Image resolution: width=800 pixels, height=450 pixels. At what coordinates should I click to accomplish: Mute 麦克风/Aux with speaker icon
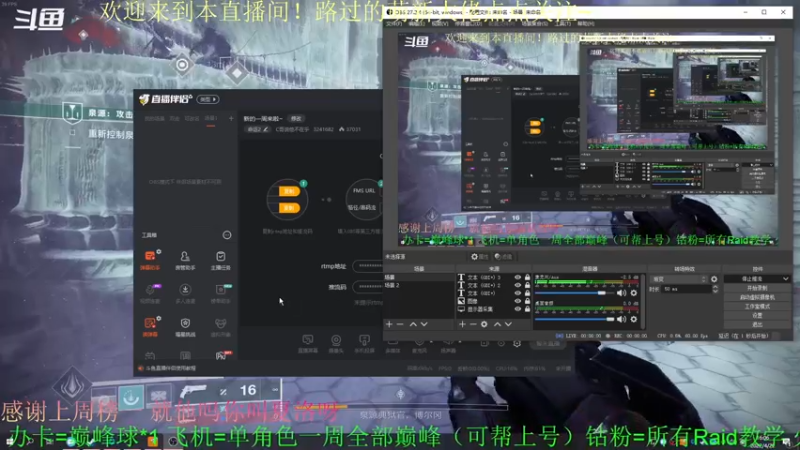pos(621,293)
